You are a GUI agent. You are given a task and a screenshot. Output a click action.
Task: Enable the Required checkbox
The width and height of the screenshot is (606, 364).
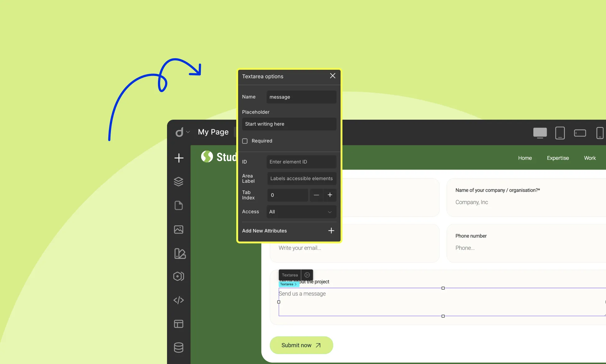245,141
